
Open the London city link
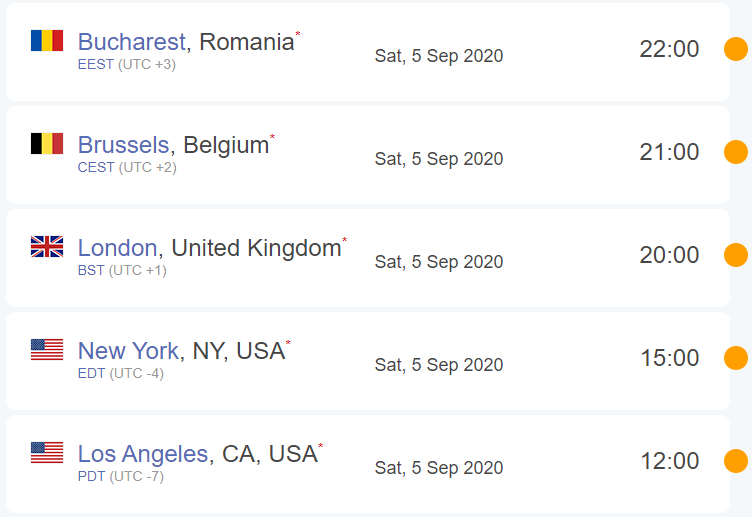coord(117,248)
